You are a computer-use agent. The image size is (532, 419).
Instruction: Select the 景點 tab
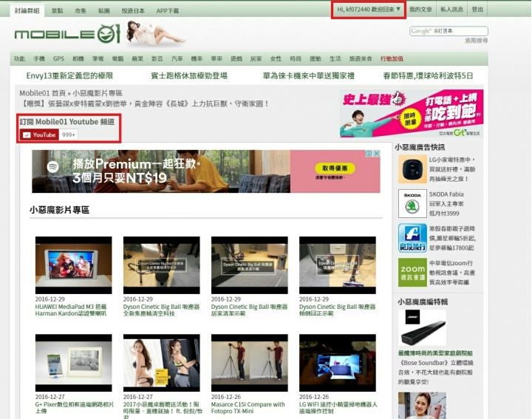(58, 11)
